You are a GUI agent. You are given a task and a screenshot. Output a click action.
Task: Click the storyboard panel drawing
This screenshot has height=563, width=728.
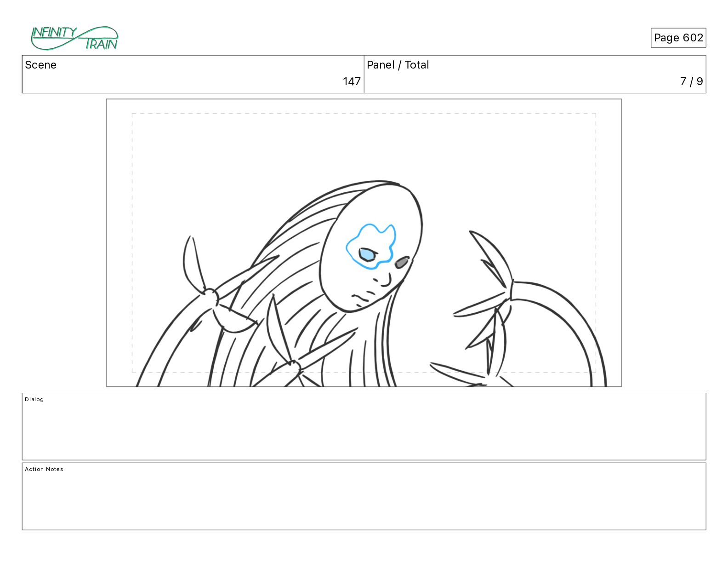coord(364,243)
